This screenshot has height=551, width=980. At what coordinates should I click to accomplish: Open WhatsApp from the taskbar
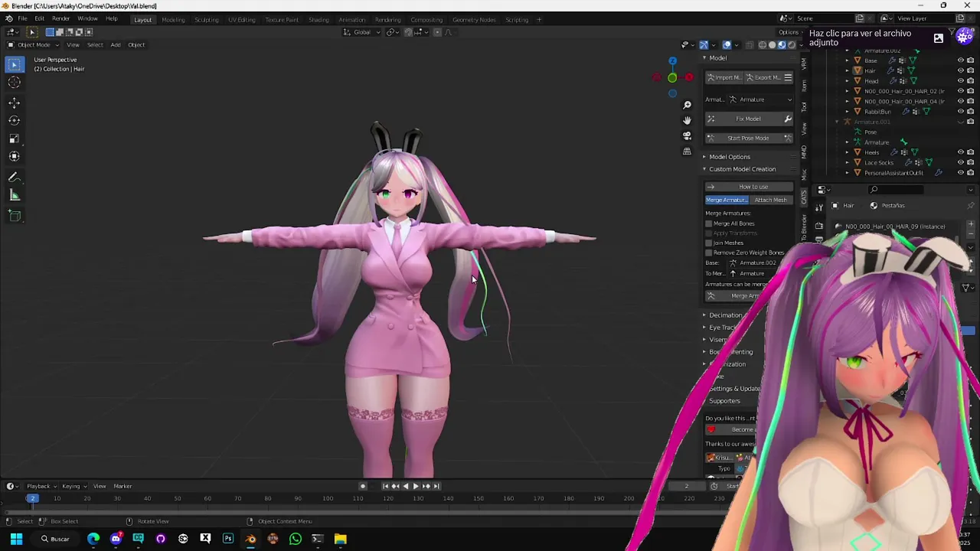pyautogui.click(x=295, y=539)
